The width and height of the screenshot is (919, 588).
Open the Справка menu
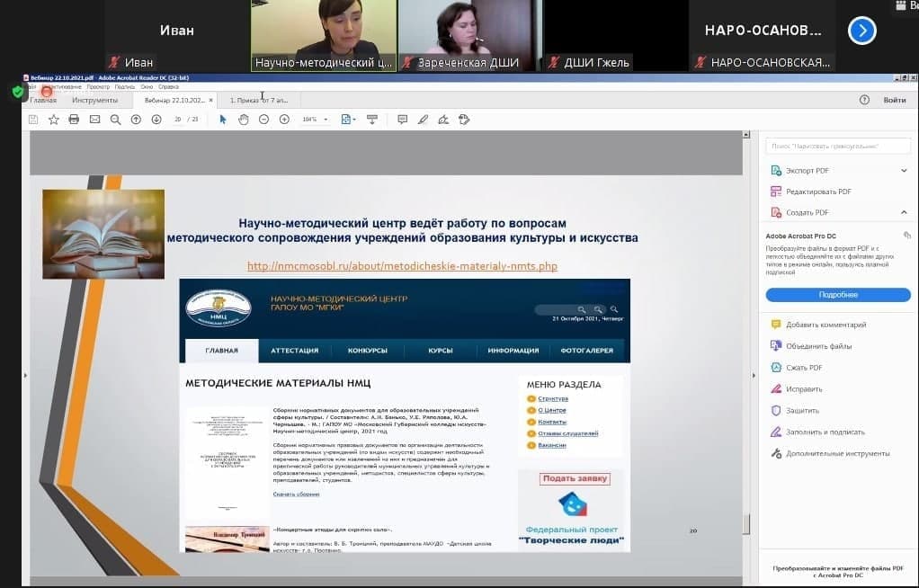168,87
